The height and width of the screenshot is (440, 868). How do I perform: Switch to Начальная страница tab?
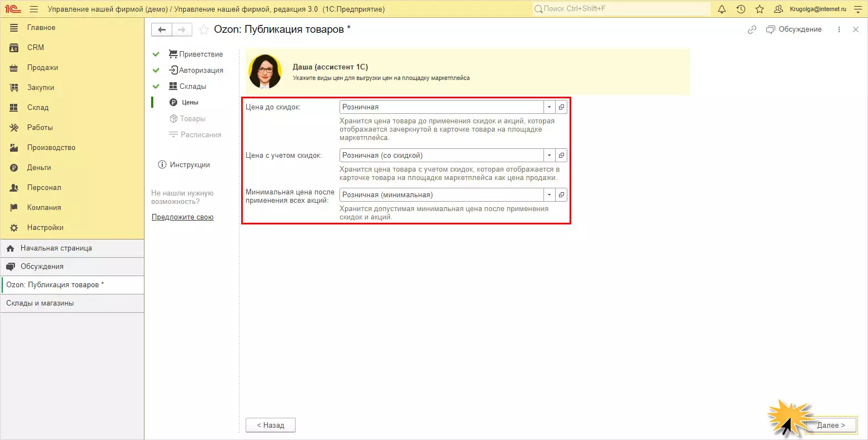coord(72,248)
